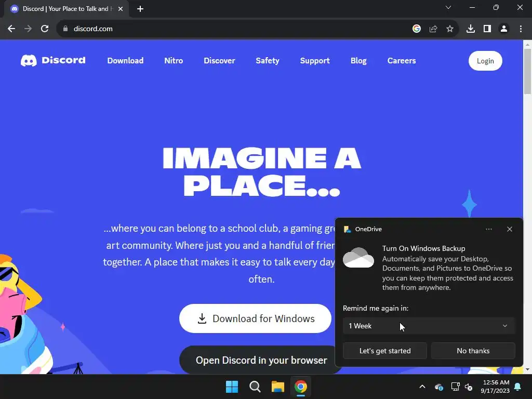Reload the discord.com page
Image resolution: width=532 pixels, height=399 pixels.
[x=45, y=29]
